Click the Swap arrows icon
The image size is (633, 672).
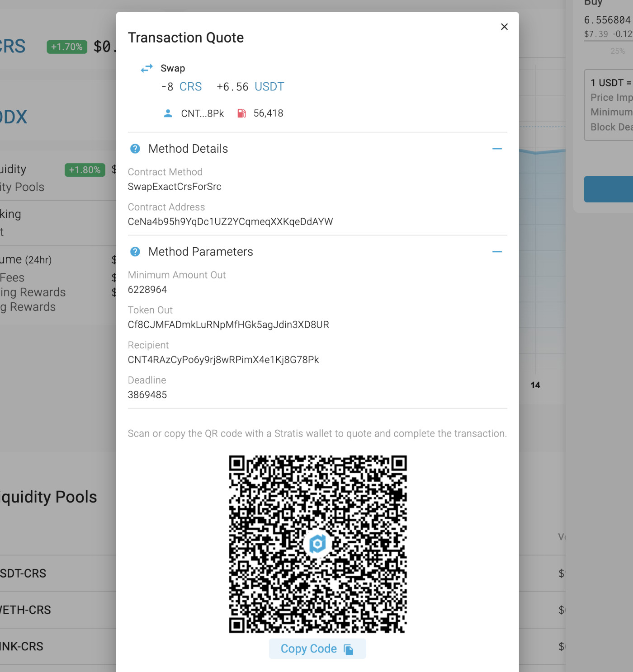pos(146,68)
